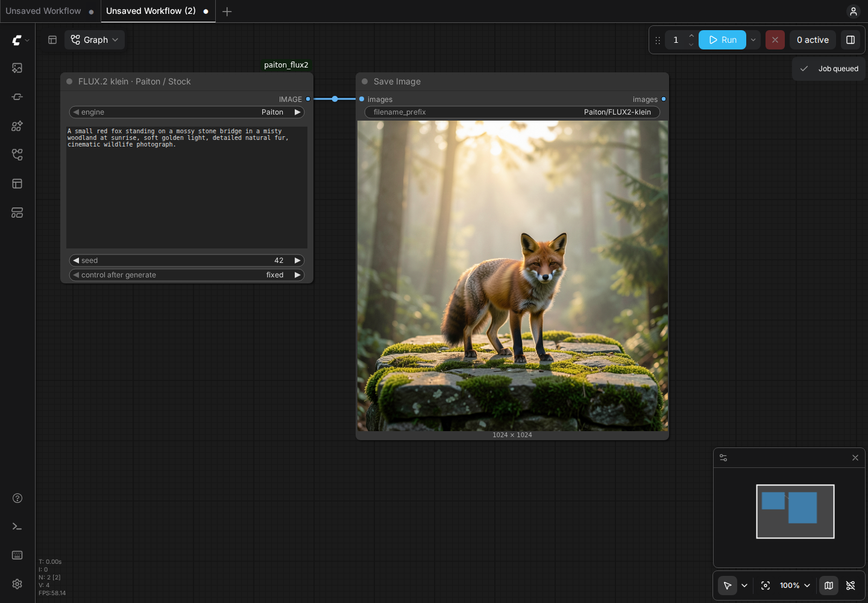The width and height of the screenshot is (868, 603).
Task: Toggle link visibility button
Action: pos(851,586)
